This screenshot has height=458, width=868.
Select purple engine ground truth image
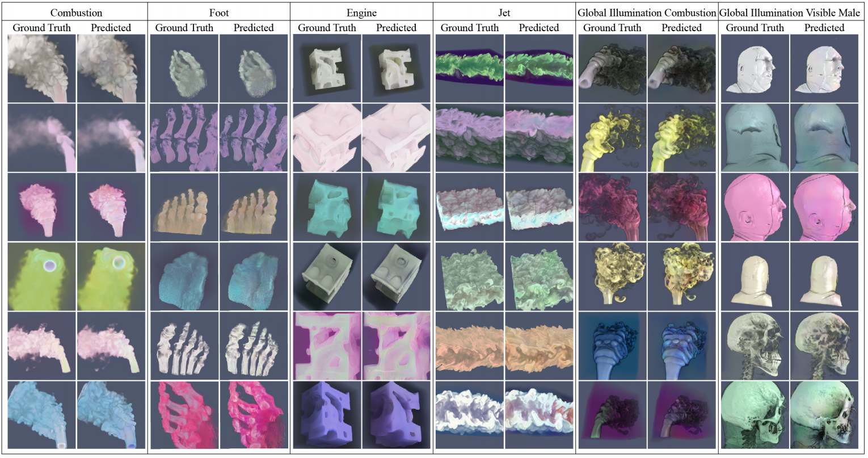click(327, 416)
